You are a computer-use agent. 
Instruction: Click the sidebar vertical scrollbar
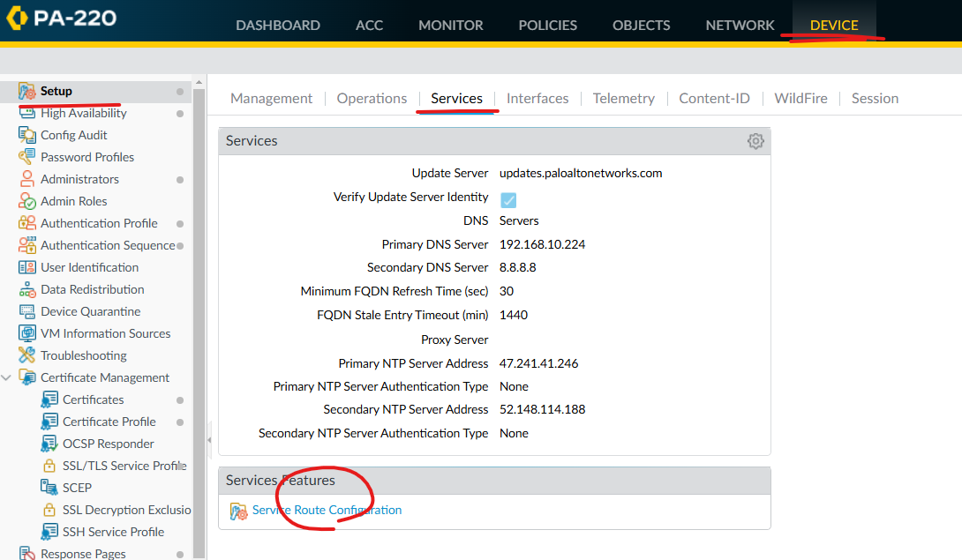click(x=199, y=322)
